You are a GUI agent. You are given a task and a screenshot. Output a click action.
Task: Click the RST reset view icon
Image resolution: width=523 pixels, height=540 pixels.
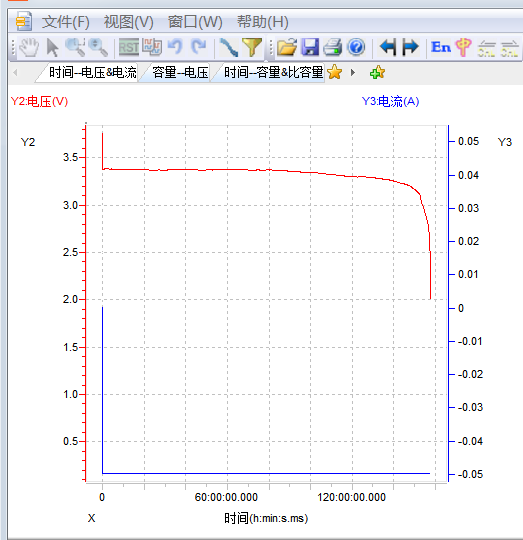[x=128, y=47]
